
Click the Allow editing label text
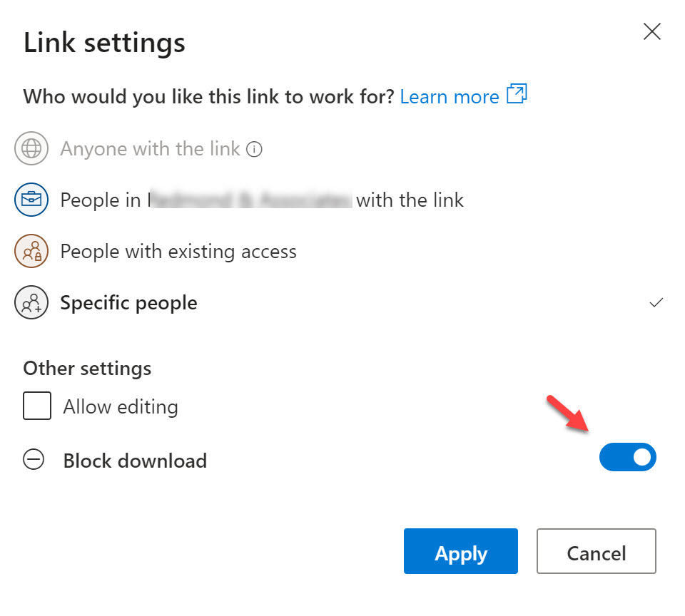coord(121,407)
